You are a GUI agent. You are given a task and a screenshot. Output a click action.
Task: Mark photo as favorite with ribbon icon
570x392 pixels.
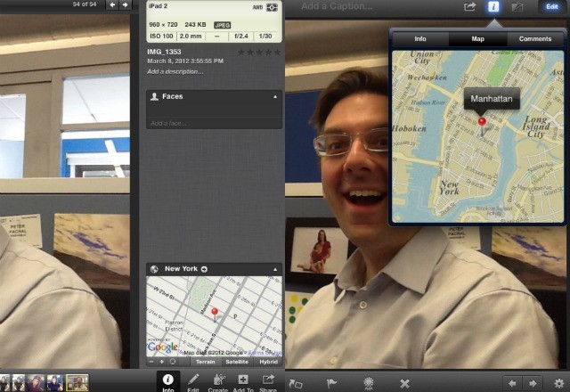[x=369, y=383]
